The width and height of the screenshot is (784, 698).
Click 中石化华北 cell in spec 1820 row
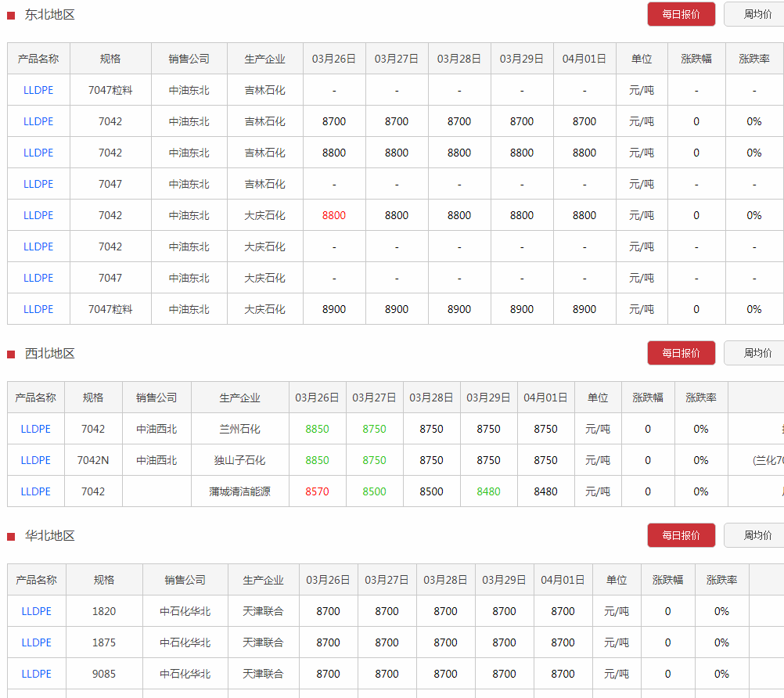tap(185, 611)
